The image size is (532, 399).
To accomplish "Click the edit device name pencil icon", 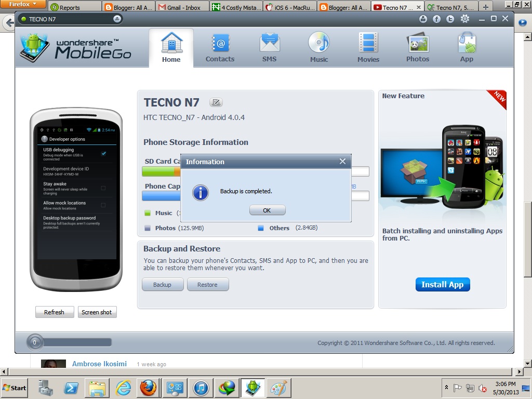I will 216,102.
